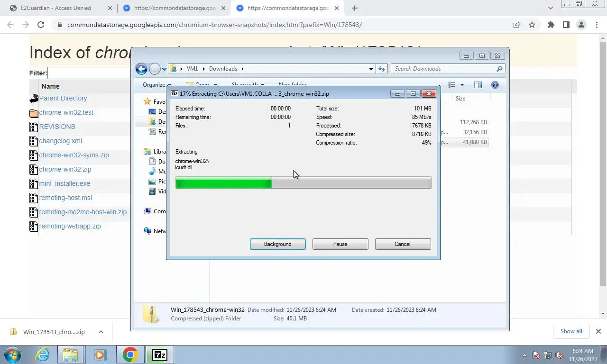Expand the arrow after Downloads in the address path
The height and width of the screenshot is (364, 607).
click(242, 69)
